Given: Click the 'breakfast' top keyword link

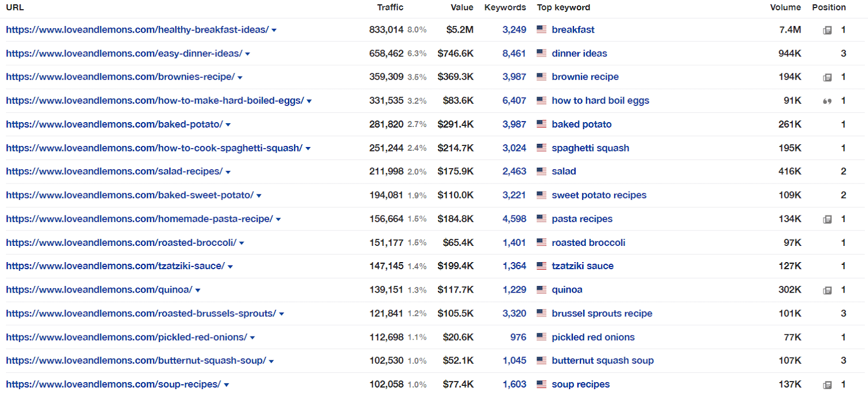Looking at the screenshot, I should tap(573, 29).
